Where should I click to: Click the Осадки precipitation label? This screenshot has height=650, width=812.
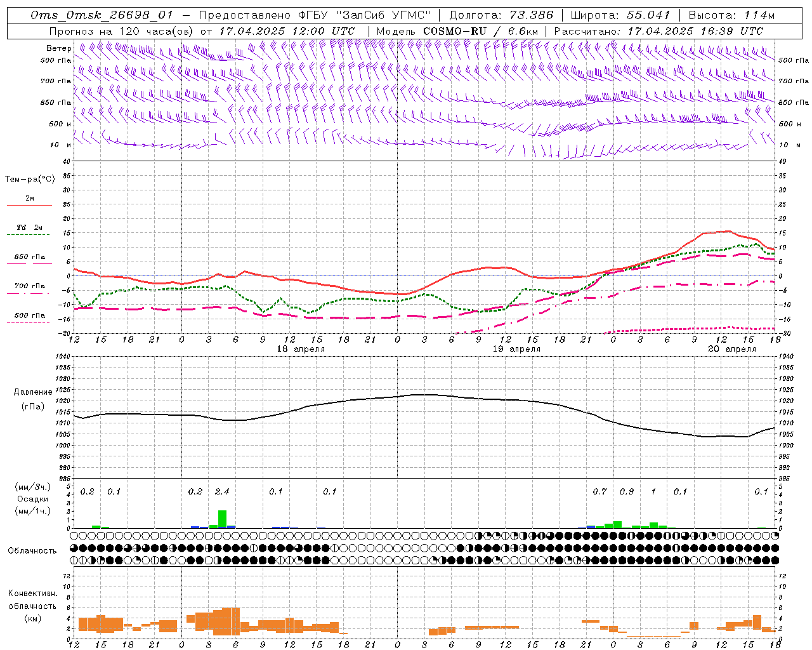[32, 499]
